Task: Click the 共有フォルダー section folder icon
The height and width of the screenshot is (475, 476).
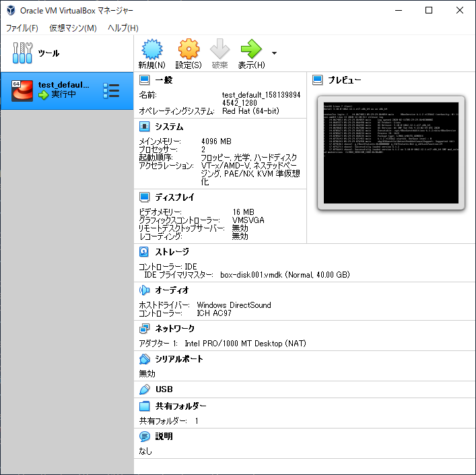Action: coord(145,406)
